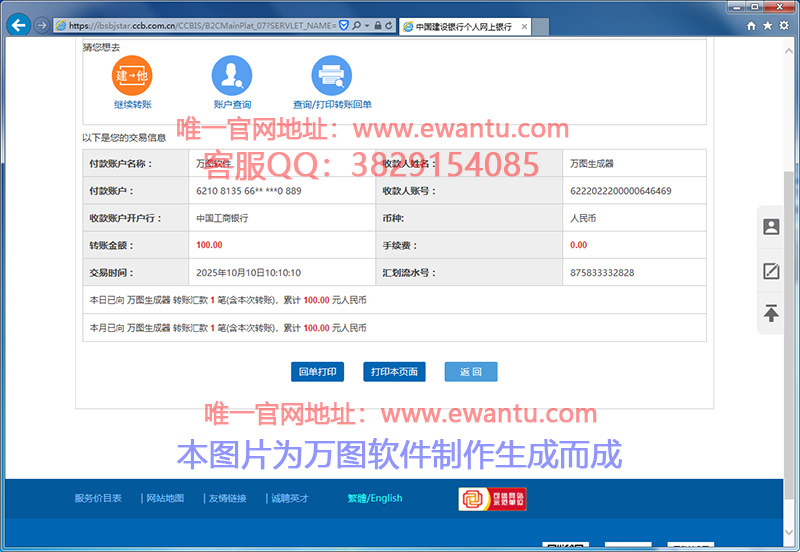The width and height of the screenshot is (800, 552).
Task: Open the 查询/打印转账回单 link text
Action: point(332,105)
